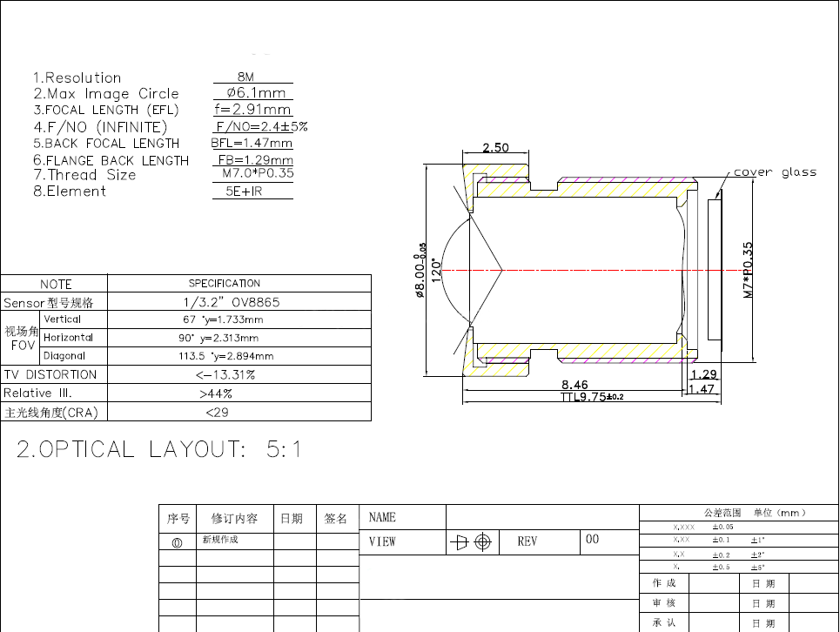Viewport: 840px width, 632px height.
Task: Click the dome-shaped front lens element
Action: pos(454,270)
